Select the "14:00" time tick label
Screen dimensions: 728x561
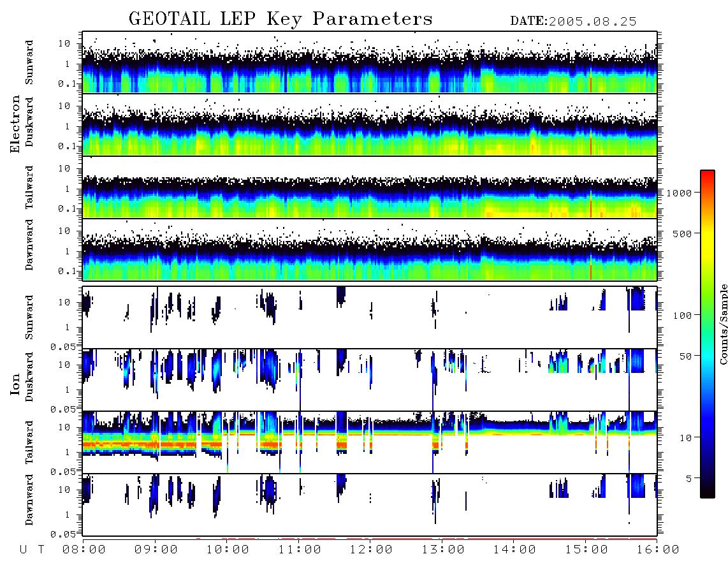514,550
